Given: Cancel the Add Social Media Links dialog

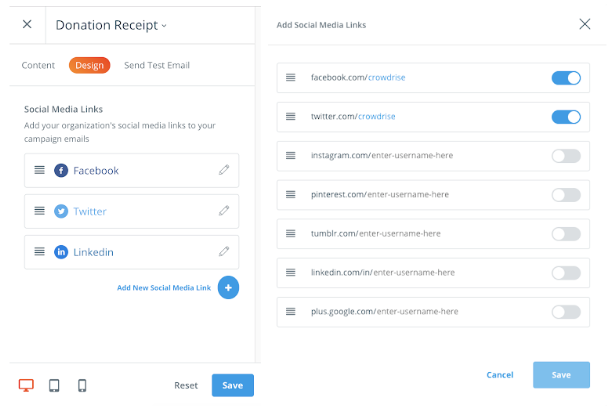Looking at the screenshot, I should pyautogui.click(x=500, y=375).
